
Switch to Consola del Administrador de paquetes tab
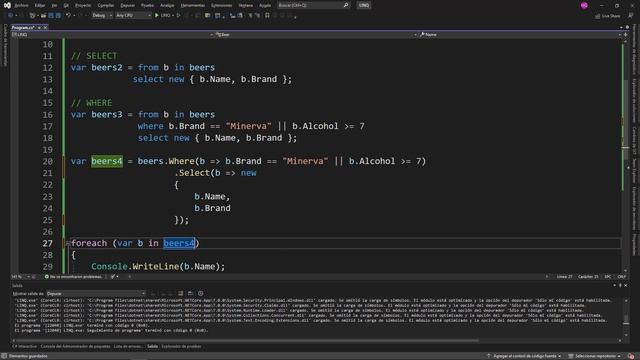click(x=75, y=347)
